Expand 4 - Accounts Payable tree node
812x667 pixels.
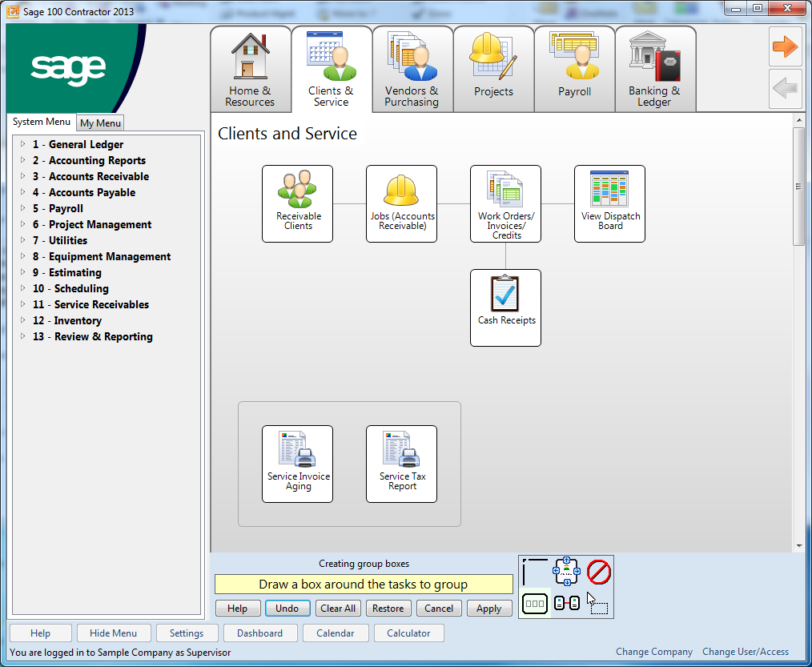(22, 192)
